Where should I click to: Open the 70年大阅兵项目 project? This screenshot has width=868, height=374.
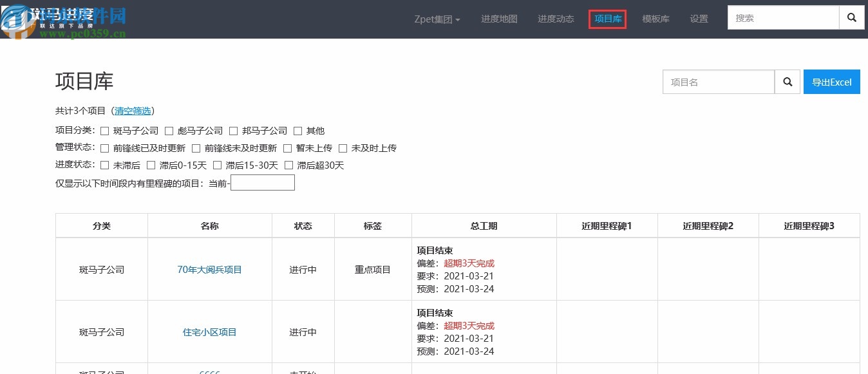click(209, 270)
